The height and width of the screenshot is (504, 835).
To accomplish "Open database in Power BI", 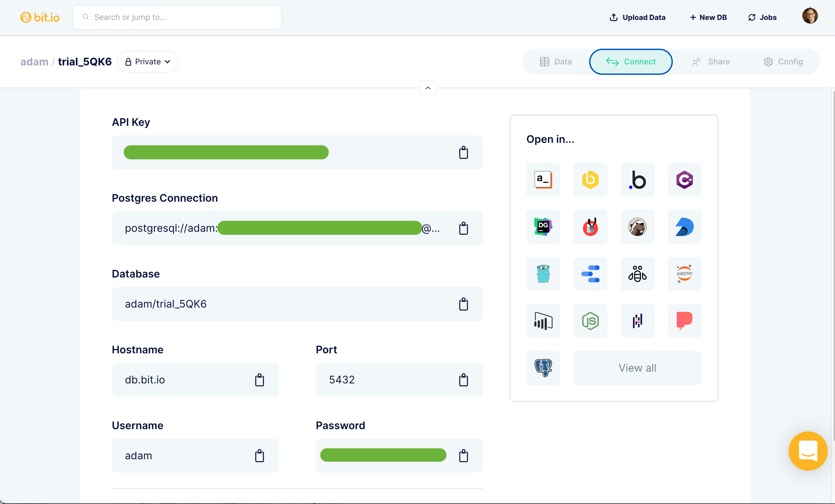I will tap(543, 321).
